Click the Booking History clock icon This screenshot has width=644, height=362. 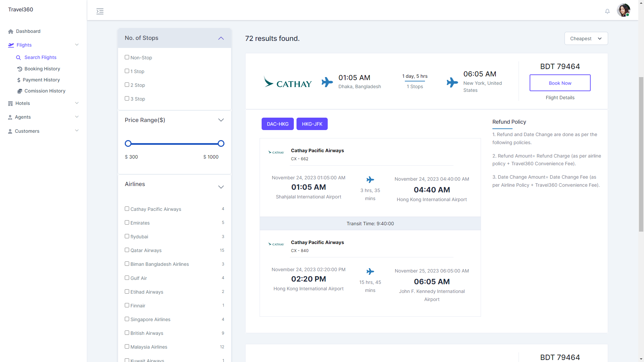pyautogui.click(x=20, y=69)
